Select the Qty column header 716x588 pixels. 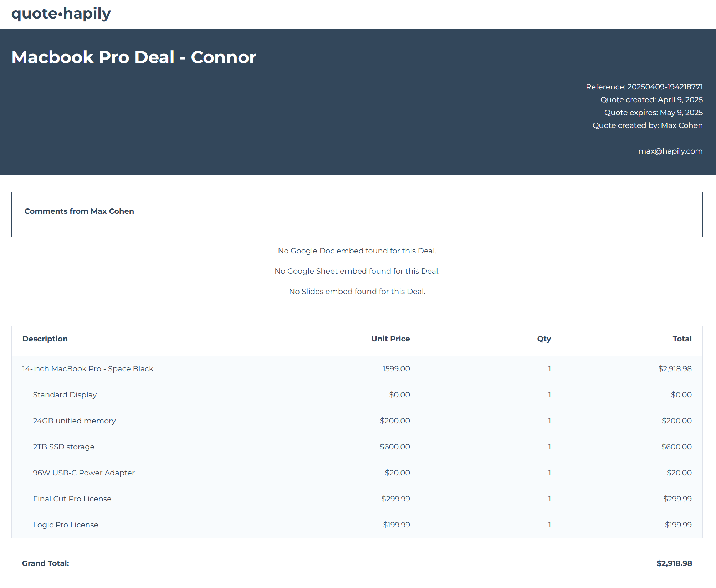click(x=544, y=339)
